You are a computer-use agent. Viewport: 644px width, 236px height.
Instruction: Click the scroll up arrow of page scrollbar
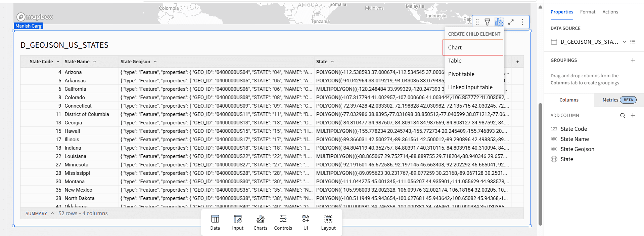tap(540, 7)
